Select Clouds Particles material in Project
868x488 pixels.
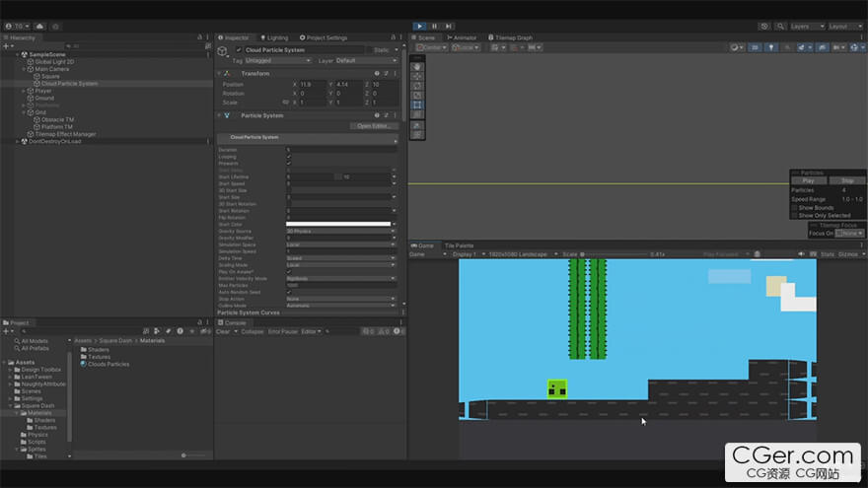click(108, 364)
